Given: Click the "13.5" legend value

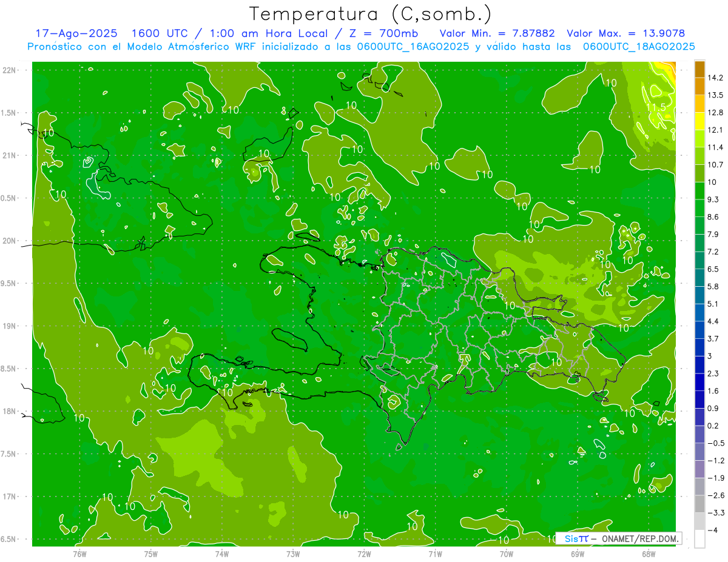Looking at the screenshot, I should [x=716, y=95].
